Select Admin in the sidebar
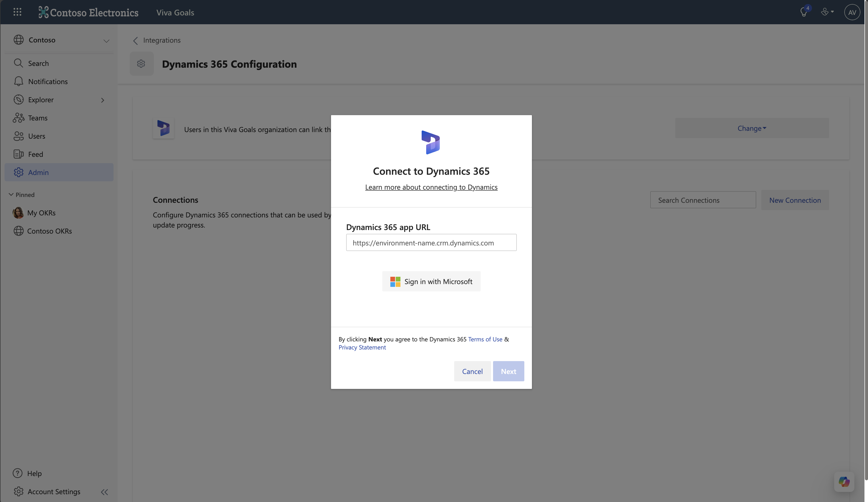868x502 pixels. coord(59,172)
